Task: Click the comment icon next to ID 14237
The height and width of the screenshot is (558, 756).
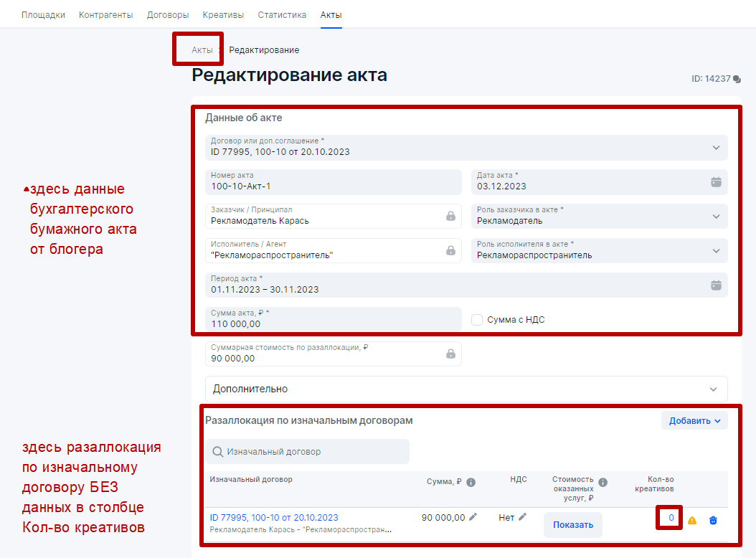Action: 737,80
